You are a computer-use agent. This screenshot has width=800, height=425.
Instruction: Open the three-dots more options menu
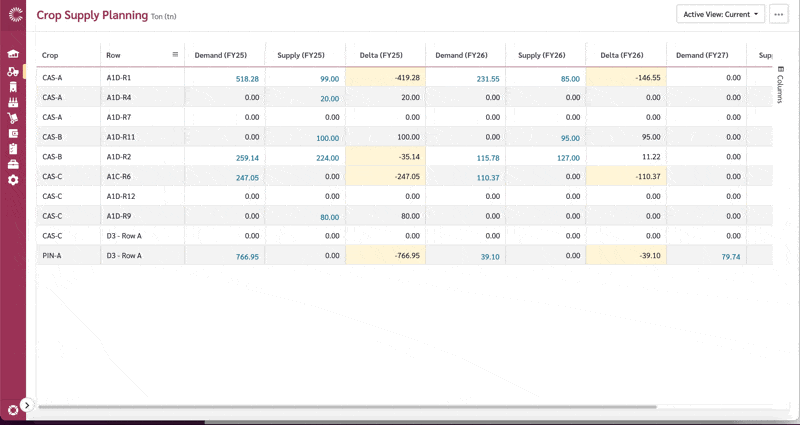[779, 14]
